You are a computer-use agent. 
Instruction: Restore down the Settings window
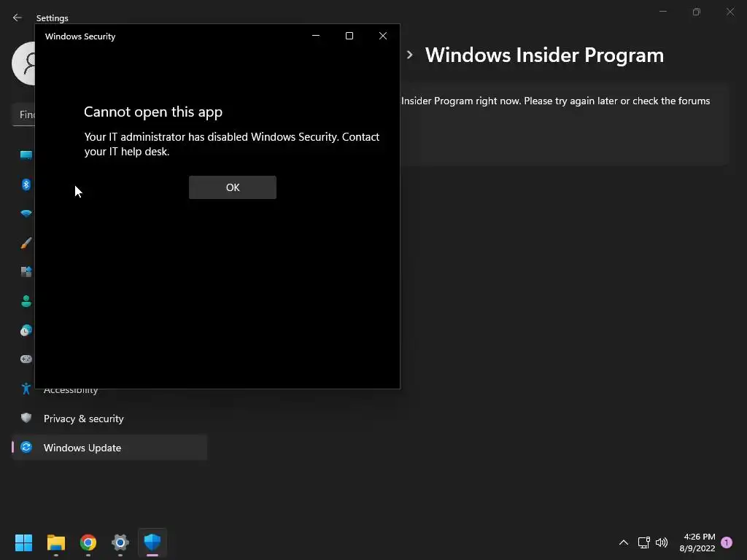[697, 12]
